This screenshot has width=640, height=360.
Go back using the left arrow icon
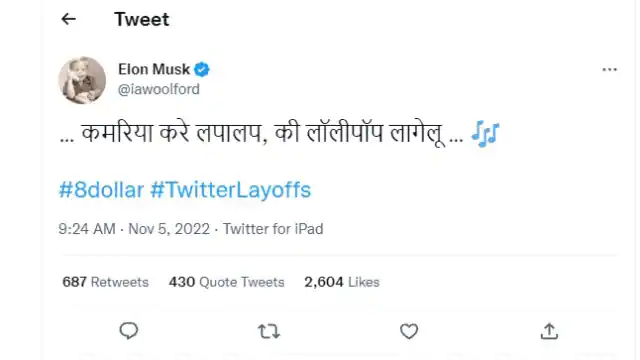click(68, 19)
